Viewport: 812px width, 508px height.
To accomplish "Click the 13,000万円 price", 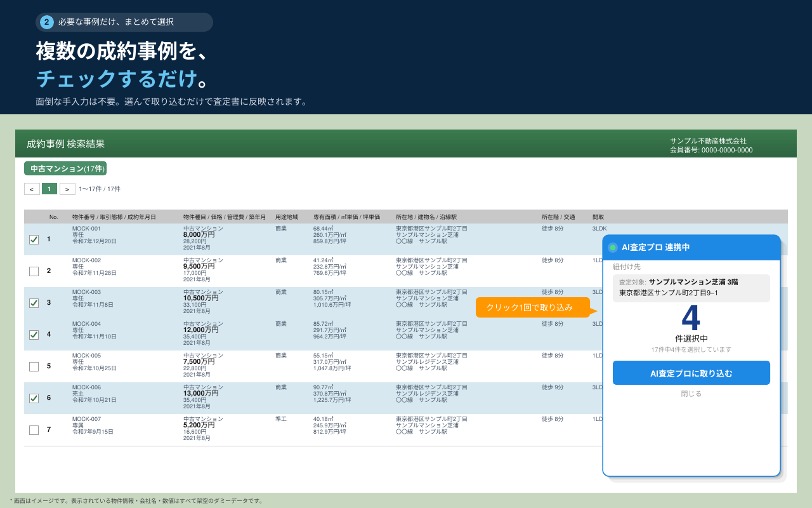I will (x=201, y=393).
